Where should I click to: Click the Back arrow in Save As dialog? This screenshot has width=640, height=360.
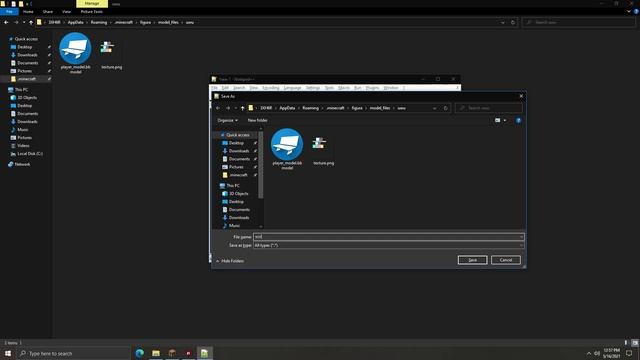(x=218, y=108)
